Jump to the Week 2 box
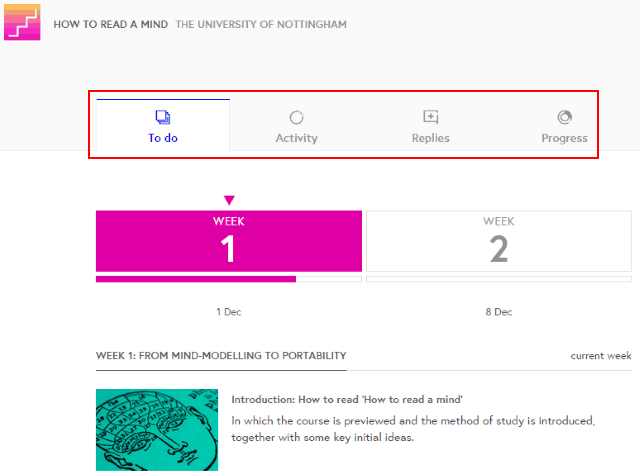The image size is (640, 475). click(499, 241)
